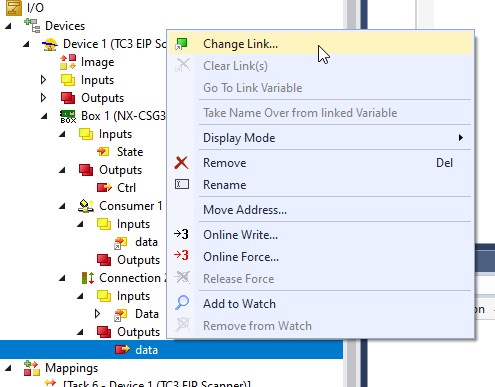
Task: Click the Online Write arrow icon
Action: (181, 234)
